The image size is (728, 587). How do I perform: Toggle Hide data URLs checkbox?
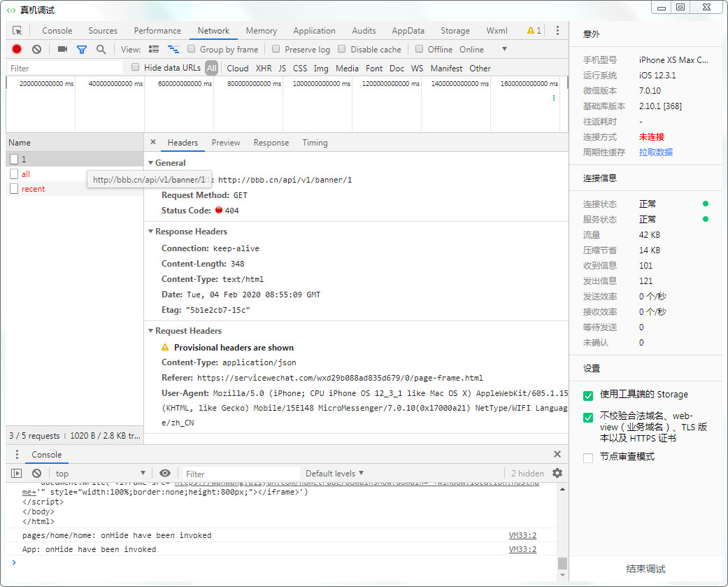135,67
